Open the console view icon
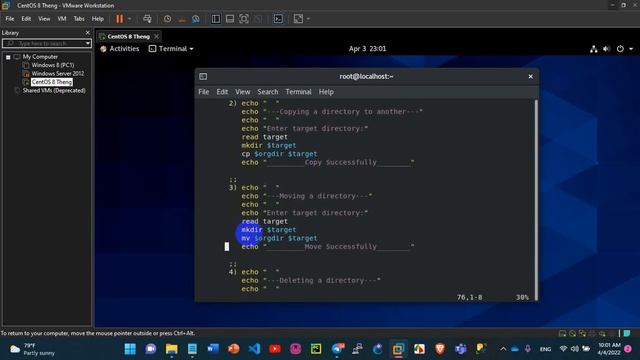The width and height of the screenshot is (640, 360). (278, 19)
